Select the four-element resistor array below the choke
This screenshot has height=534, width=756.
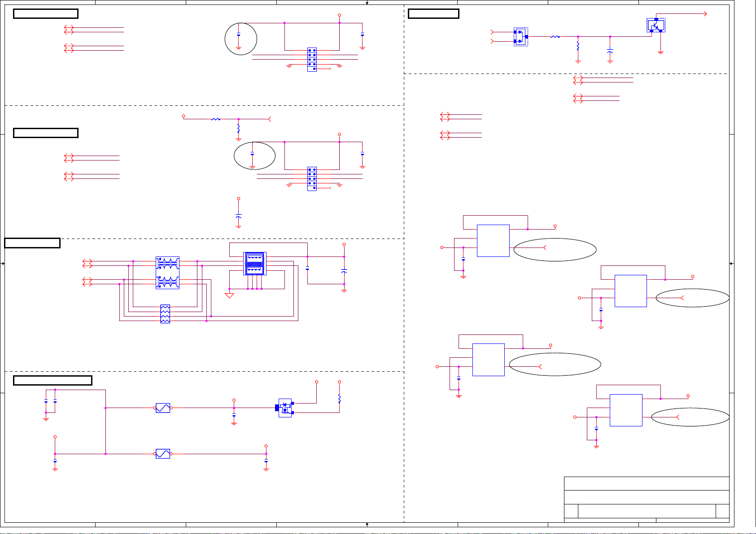165,314
